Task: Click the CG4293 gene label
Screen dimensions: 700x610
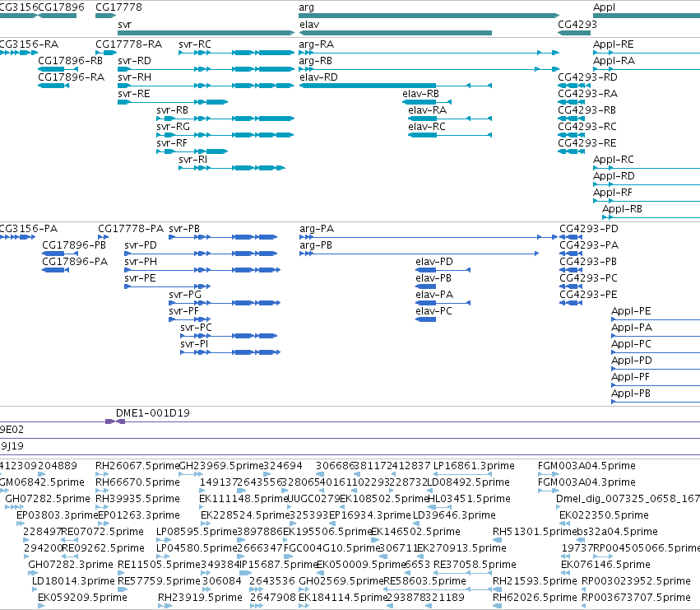Action: 577,25
